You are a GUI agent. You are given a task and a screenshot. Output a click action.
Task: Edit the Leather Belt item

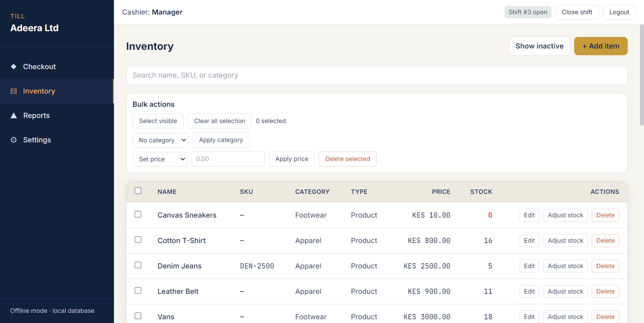point(529,291)
